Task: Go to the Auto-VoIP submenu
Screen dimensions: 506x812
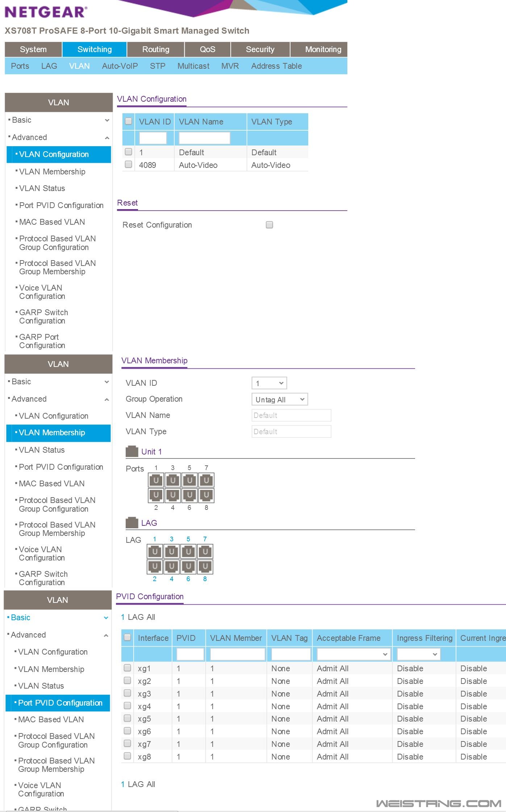Action: click(120, 66)
